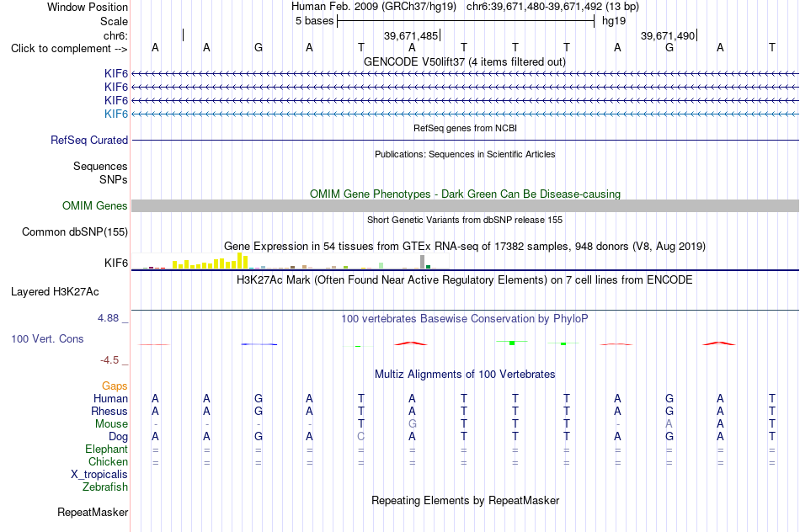Click the X_tropicalis species label
This screenshot has width=800, height=532.
pyautogui.click(x=99, y=475)
